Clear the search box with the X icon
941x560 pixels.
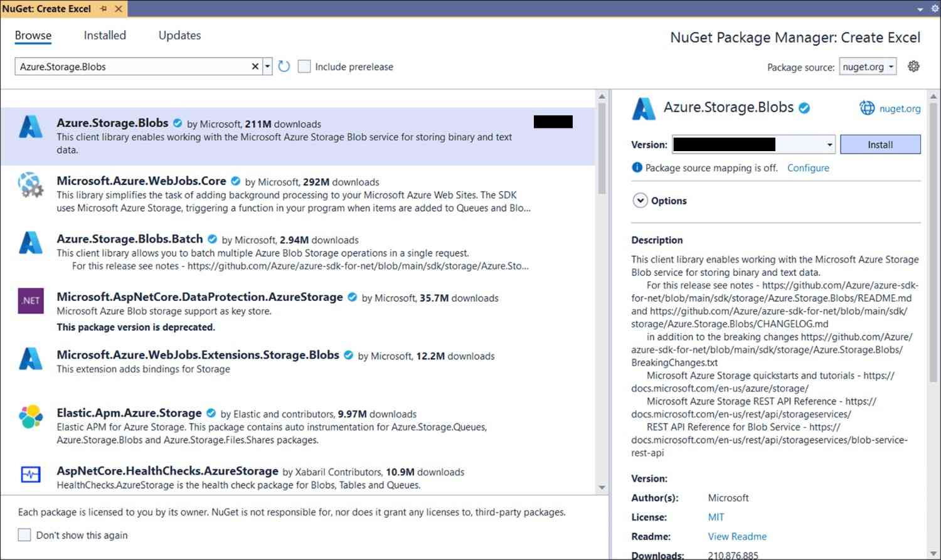[x=255, y=66]
